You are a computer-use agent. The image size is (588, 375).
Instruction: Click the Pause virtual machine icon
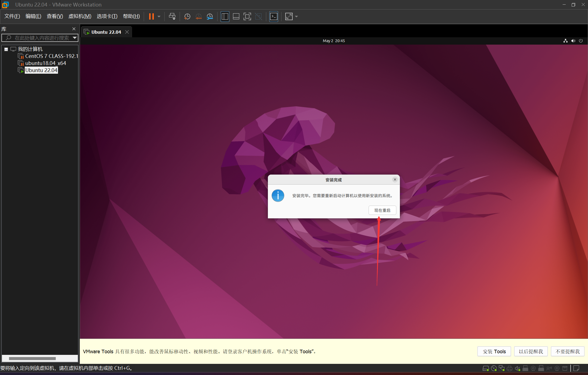151,17
